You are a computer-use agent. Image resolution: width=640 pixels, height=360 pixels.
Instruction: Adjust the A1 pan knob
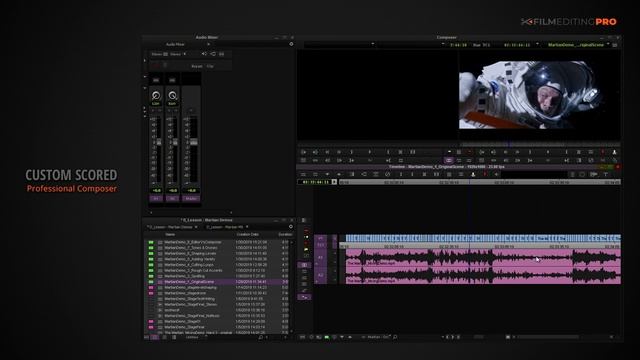tap(156, 96)
